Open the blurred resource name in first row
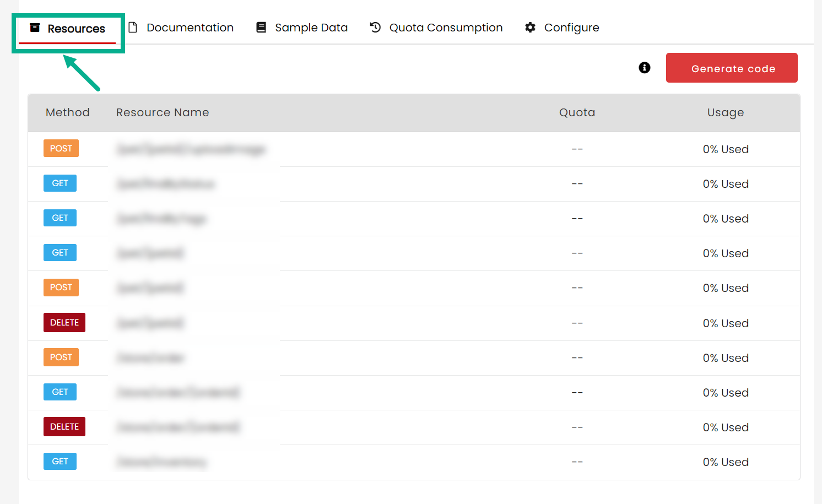The width and height of the screenshot is (822, 504). (191, 149)
